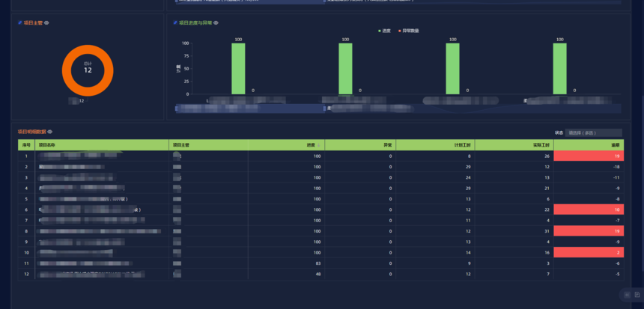Viewport: 644px width, 309px height.
Task: Click the blue pin icon before 项目进度与异常
Action: (x=175, y=22)
